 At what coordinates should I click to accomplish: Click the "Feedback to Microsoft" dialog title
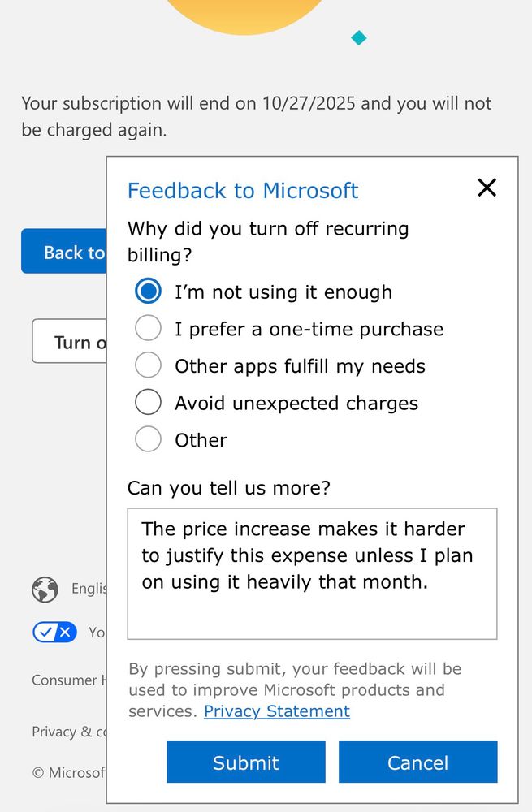pos(243,191)
